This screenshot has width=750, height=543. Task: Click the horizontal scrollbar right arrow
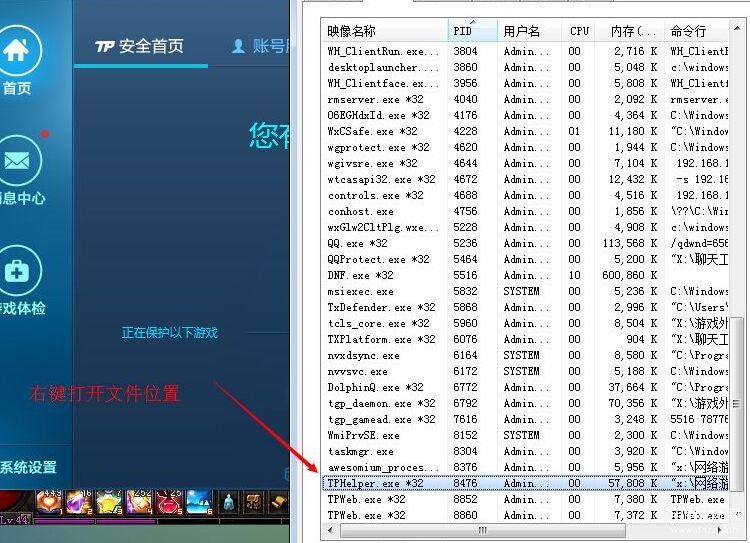click(x=721, y=530)
